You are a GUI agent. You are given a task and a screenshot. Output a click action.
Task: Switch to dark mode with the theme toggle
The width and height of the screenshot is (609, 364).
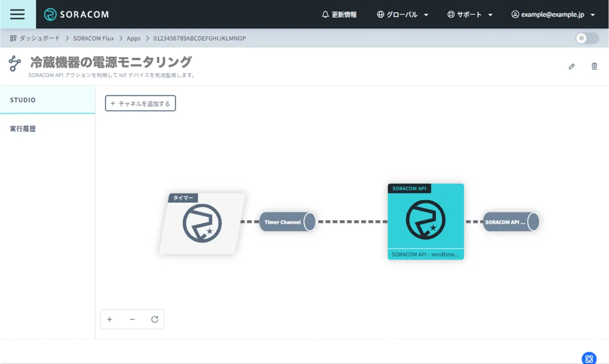[x=586, y=38]
